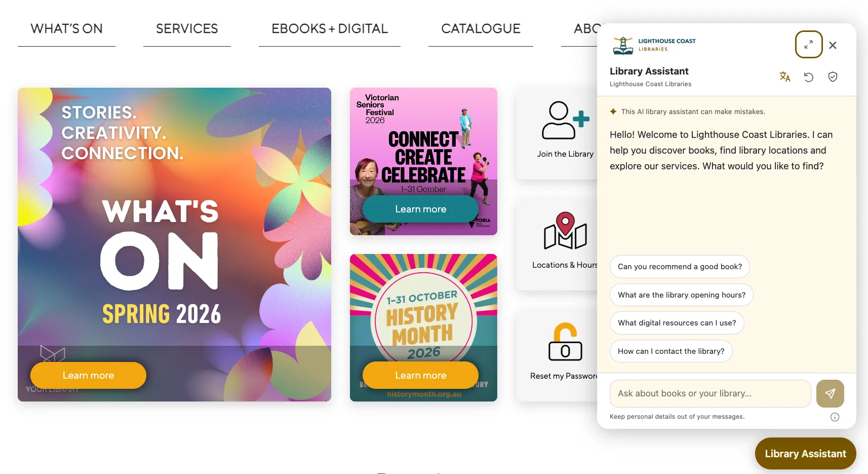Select 'What are the library opening hours?' suggestion
This screenshot has height=474, width=868.
[x=682, y=295]
